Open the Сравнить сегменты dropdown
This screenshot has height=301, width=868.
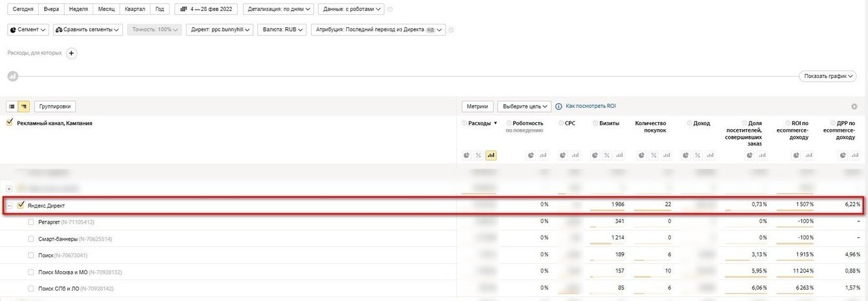pyautogui.click(x=87, y=30)
